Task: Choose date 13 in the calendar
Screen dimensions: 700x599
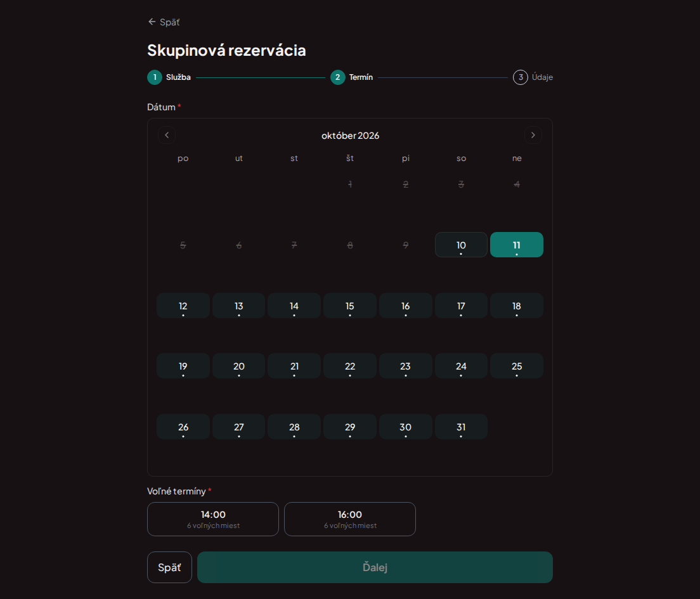Action: pos(239,306)
